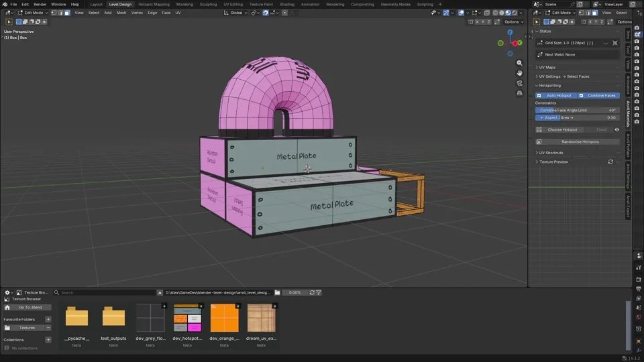Toggle camera view icon in viewport

(x=519, y=83)
